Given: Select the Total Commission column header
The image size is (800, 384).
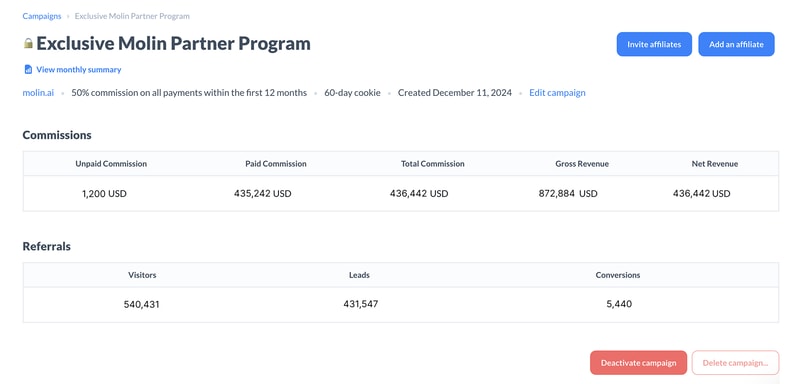Looking at the screenshot, I should pos(433,164).
